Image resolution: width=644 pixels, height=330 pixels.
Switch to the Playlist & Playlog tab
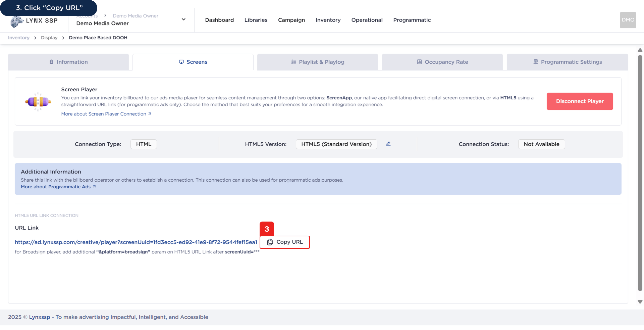click(318, 62)
